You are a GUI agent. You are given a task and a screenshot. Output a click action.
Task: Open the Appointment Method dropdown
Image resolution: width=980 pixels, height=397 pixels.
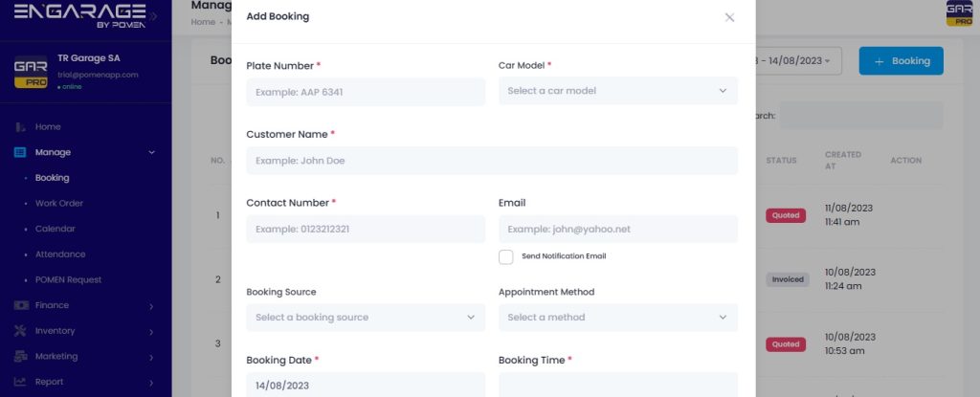617,318
